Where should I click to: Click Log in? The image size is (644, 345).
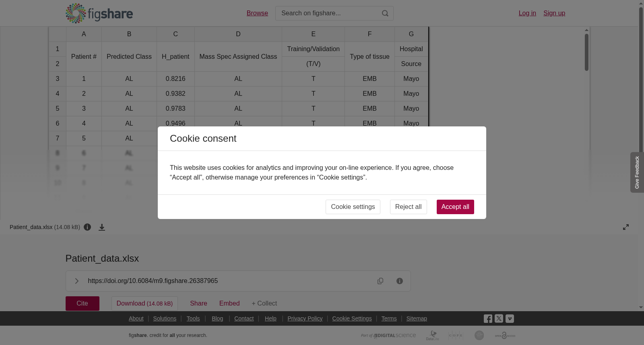[527, 13]
